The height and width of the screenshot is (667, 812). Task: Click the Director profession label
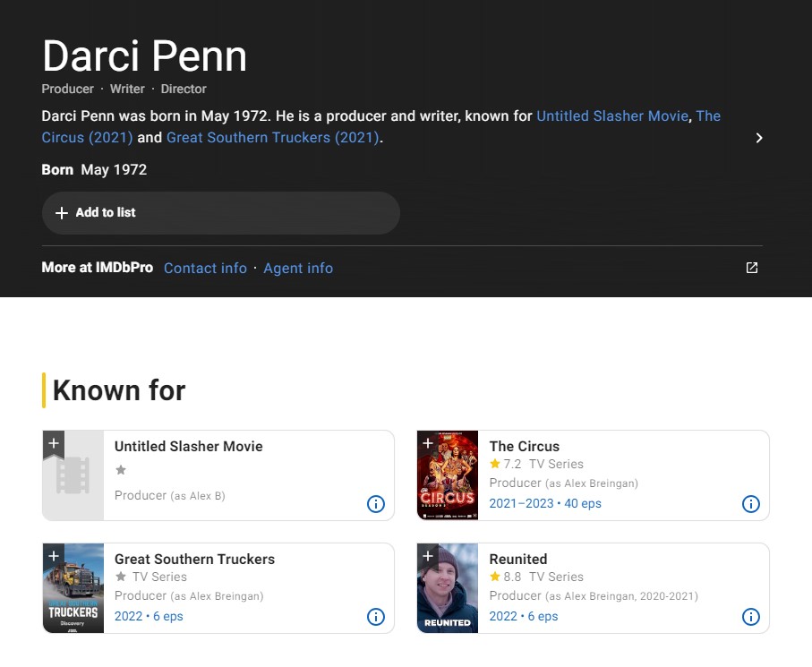pyautogui.click(x=184, y=89)
